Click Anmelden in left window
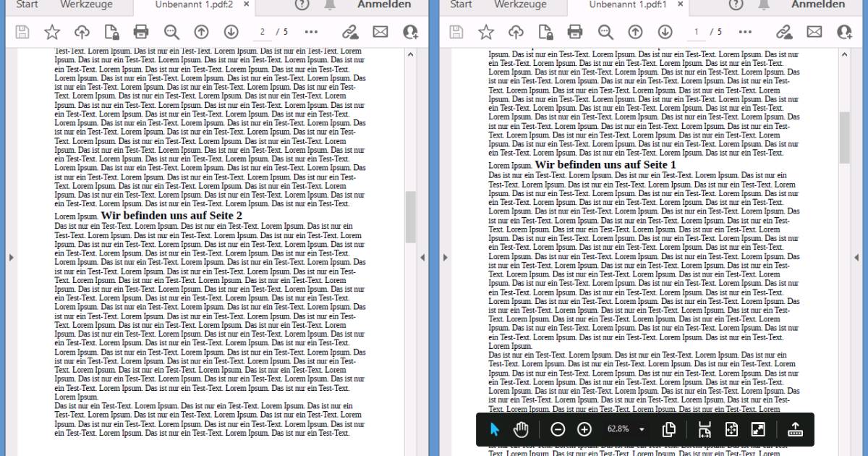The width and height of the screenshot is (868, 456). [384, 4]
